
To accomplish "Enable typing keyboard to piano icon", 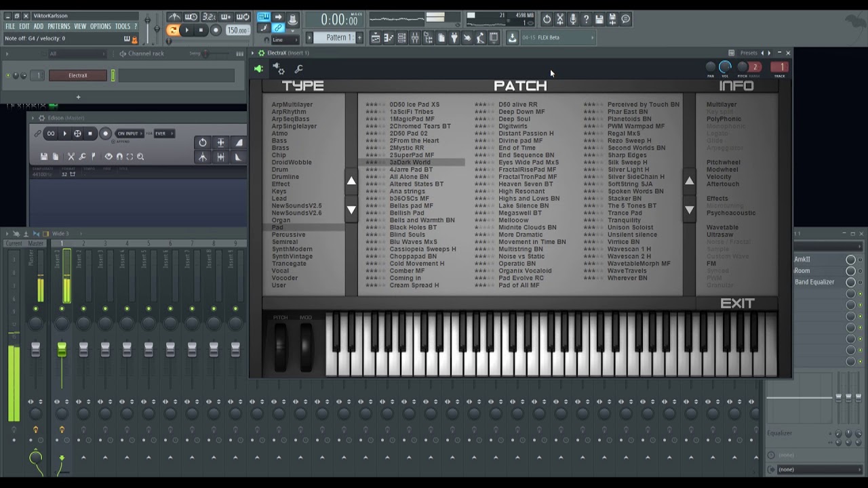I will coord(263,18).
